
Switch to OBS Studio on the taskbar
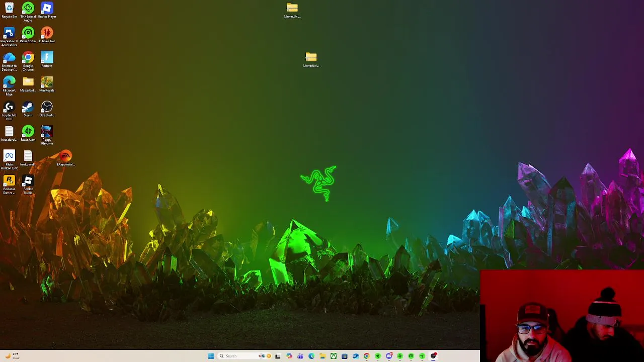click(x=433, y=356)
